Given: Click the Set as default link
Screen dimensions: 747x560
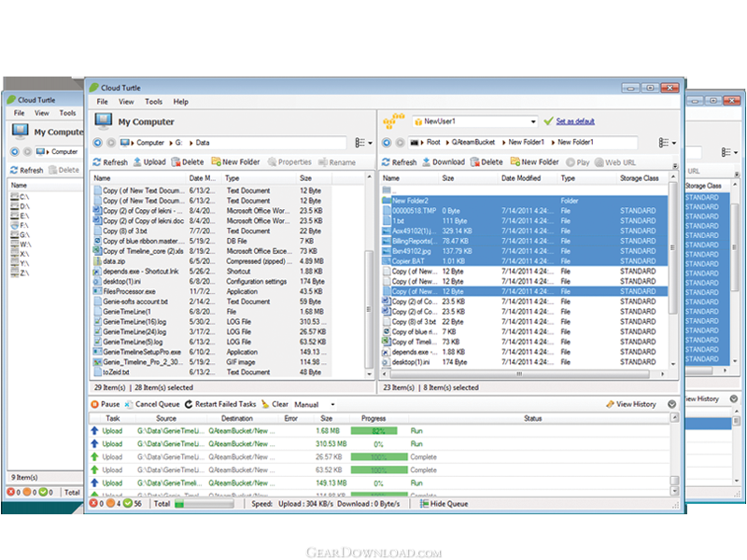Looking at the screenshot, I should pyautogui.click(x=575, y=121).
